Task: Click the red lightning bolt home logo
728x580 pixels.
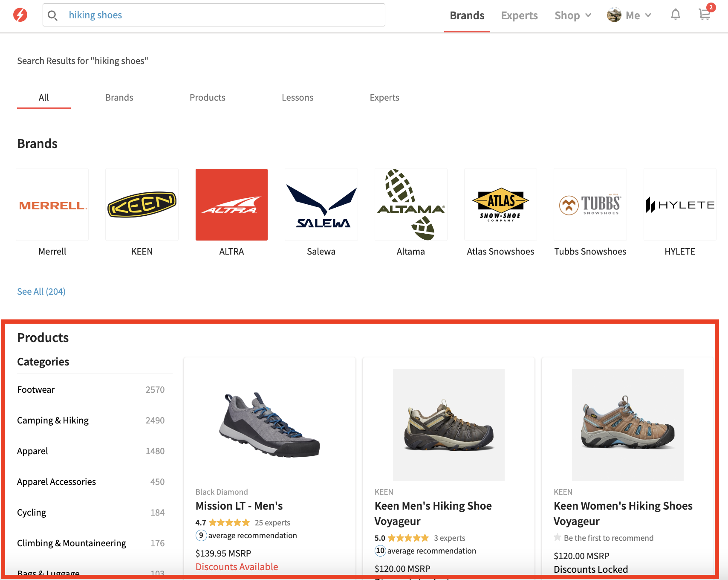Action: tap(20, 15)
